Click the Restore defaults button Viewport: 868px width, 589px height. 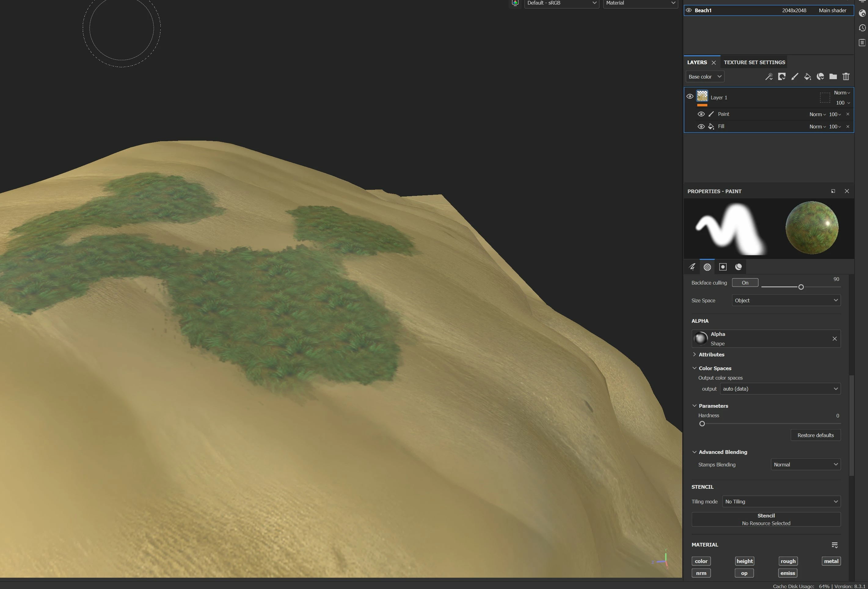click(x=815, y=435)
